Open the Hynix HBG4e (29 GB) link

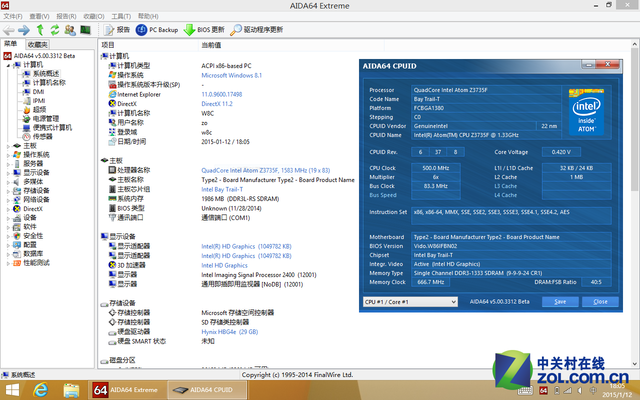coord(229,332)
